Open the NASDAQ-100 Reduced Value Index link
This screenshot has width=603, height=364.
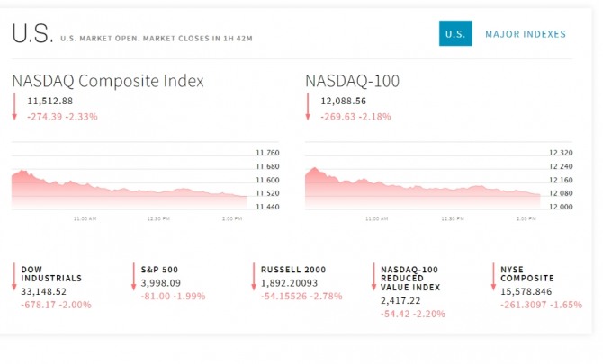coord(410,279)
